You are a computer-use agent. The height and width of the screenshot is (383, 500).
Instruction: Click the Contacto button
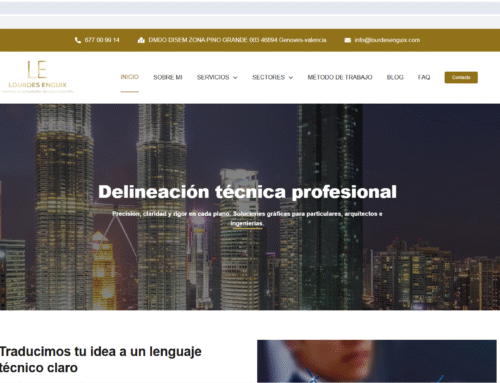(x=461, y=77)
